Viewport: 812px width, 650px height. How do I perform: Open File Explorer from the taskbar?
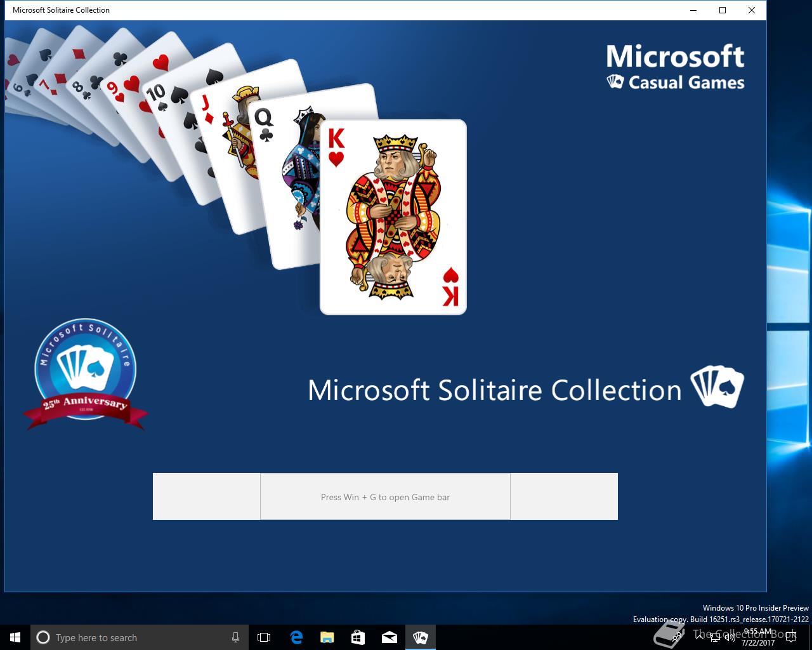pos(327,637)
